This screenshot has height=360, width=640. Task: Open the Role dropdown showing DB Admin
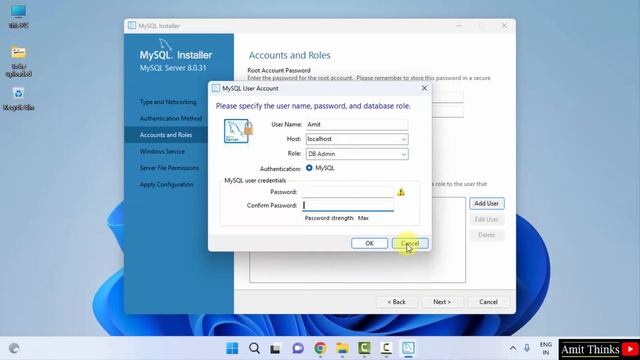pos(357,154)
